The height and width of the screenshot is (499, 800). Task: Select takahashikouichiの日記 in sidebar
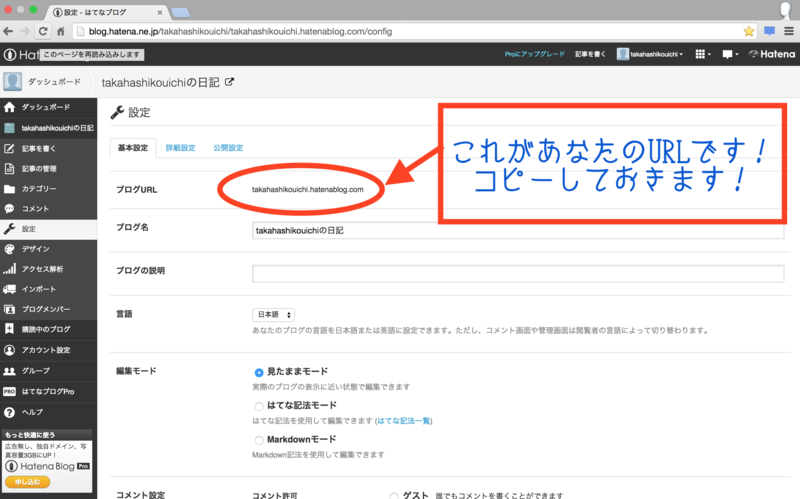coord(48,128)
